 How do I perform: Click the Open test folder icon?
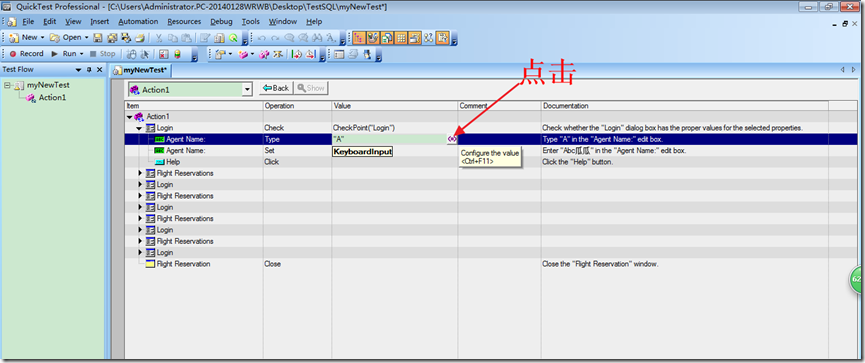(55, 38)
